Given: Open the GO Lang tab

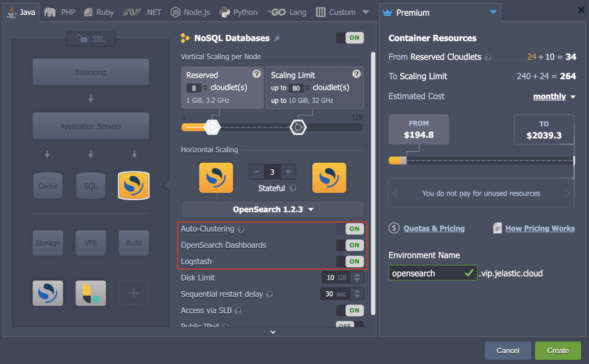Looking at the screenshot, I should pyautogui.click(x=287, y=12).
